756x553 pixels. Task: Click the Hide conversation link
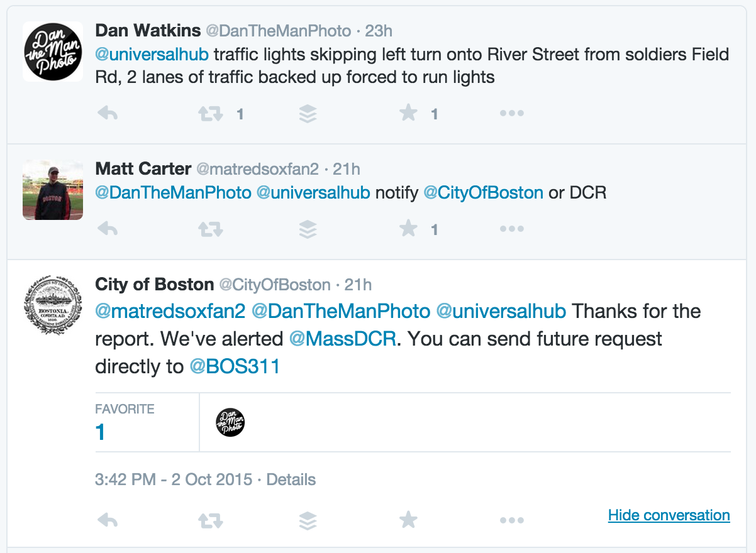click(x=669, y=515)
